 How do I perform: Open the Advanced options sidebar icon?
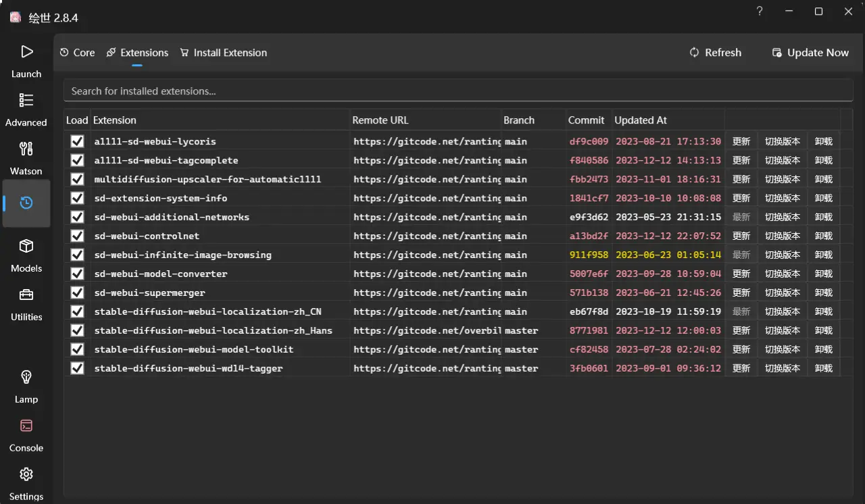pyautogui.click(x=26, y=100)
